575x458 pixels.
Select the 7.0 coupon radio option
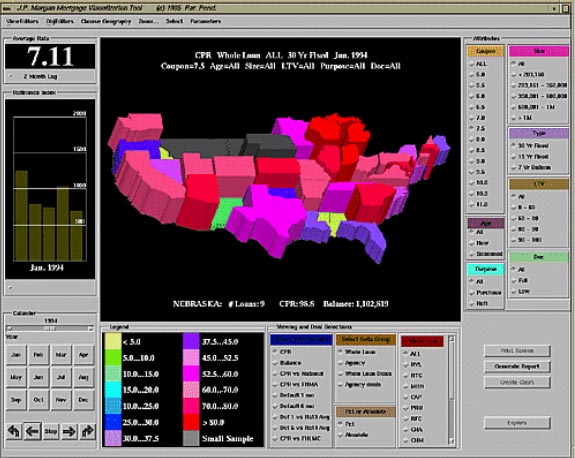click(x=478, y=118)
